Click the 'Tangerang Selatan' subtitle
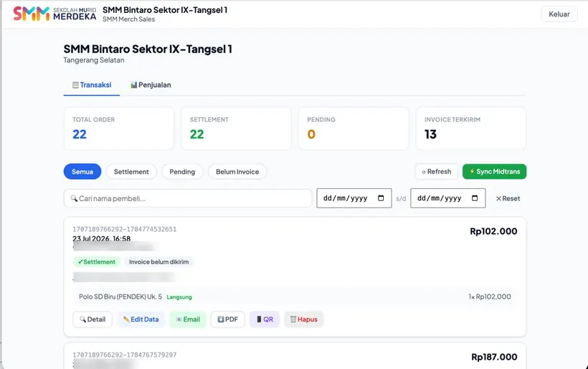Screen dimensions: 588x369 tap(94, 60)
